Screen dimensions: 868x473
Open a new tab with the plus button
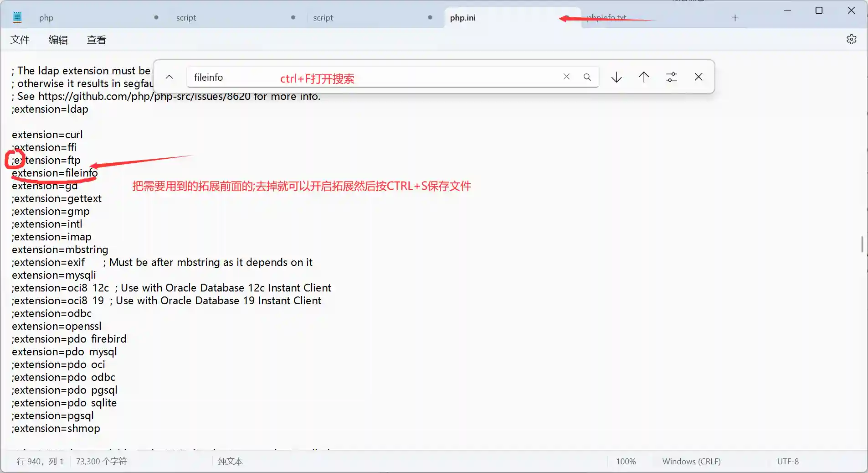734,18
